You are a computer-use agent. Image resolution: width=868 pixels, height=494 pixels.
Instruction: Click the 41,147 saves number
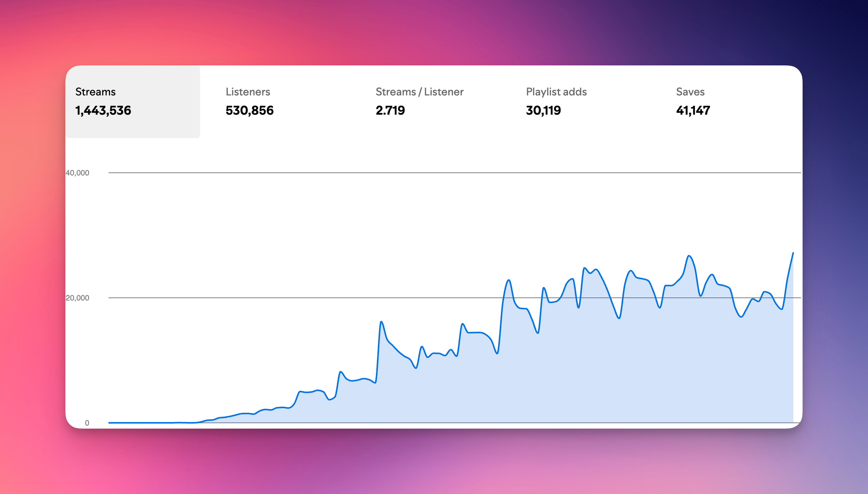693,111
